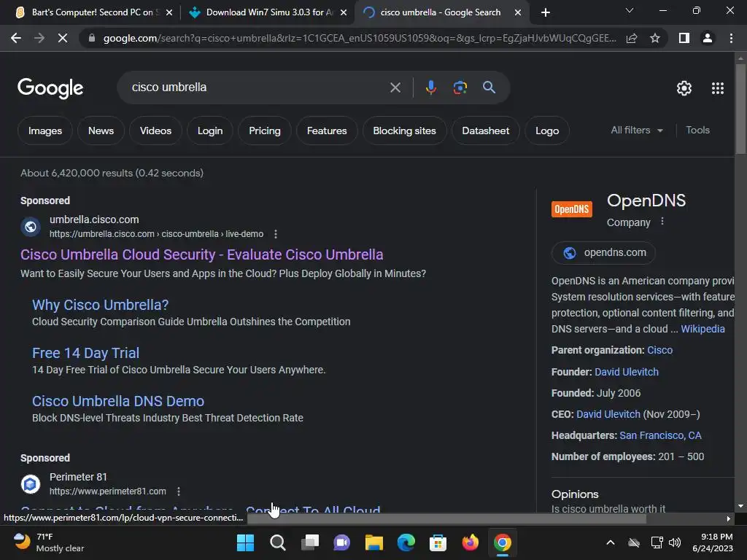Click the OpenDNS logo thumbnail
747x560 pixels.
(572, 209)
